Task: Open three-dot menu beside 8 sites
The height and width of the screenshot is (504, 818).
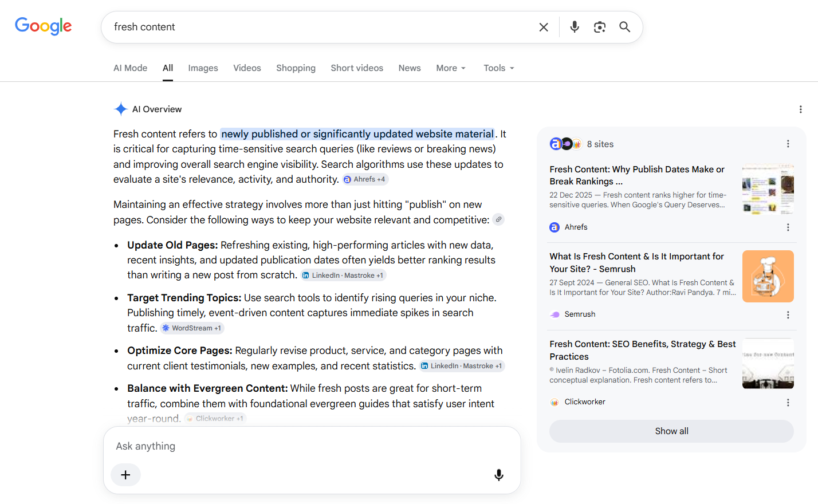Action: [788, 144]
